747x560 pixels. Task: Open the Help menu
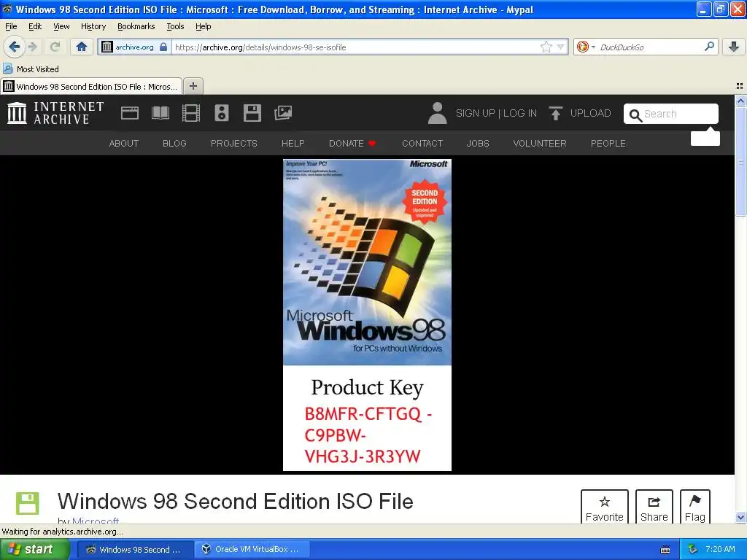pos(204,26)
